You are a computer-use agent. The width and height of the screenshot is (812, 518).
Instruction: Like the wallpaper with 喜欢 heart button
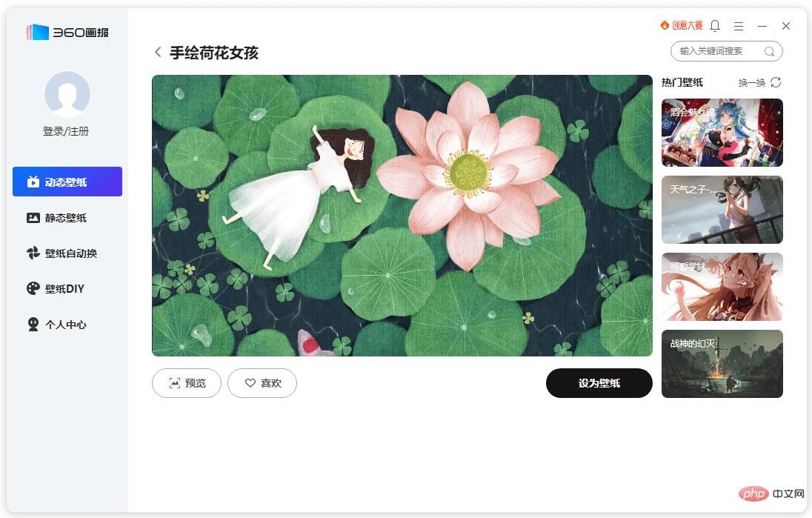click(x=262, y=383)
